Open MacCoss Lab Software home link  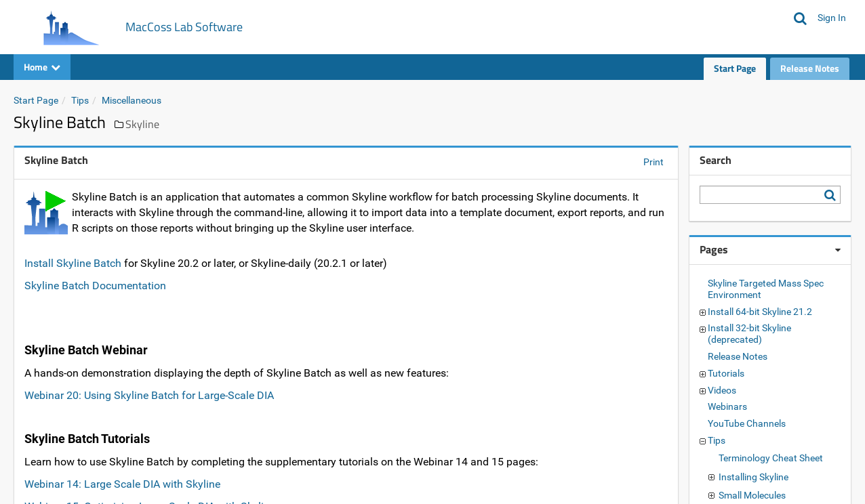tap(184, 27)
